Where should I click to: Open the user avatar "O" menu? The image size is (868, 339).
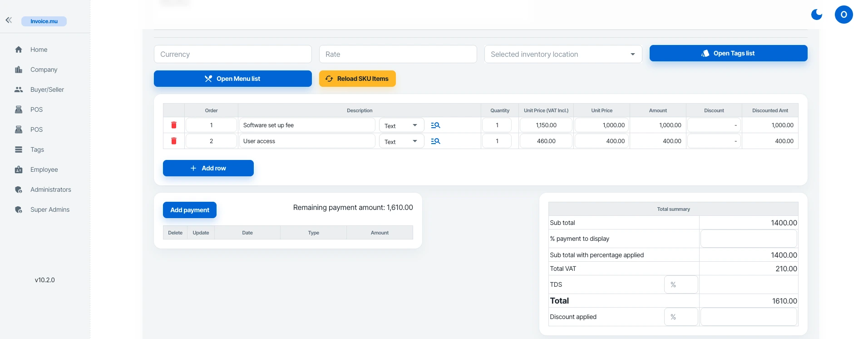(x=843, y=15)
